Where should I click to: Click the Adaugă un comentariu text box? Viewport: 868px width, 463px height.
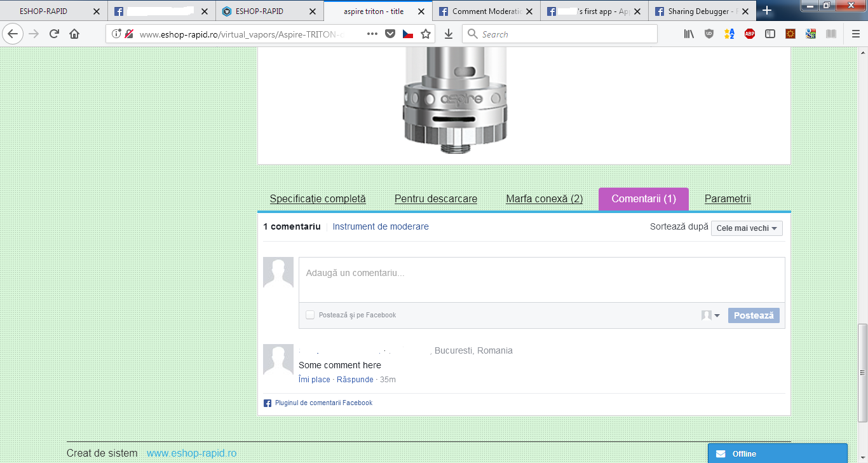[542, 280]
